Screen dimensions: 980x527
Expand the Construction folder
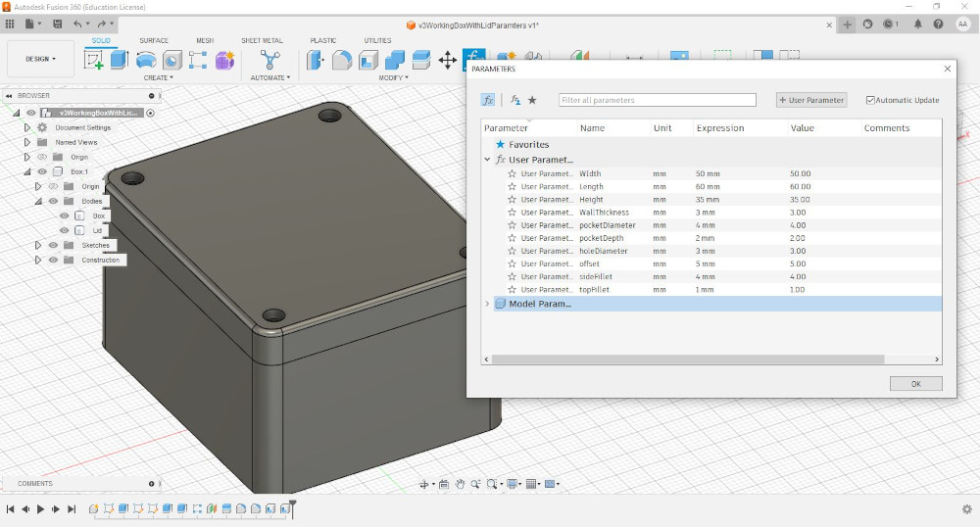[x=38, y=260]
